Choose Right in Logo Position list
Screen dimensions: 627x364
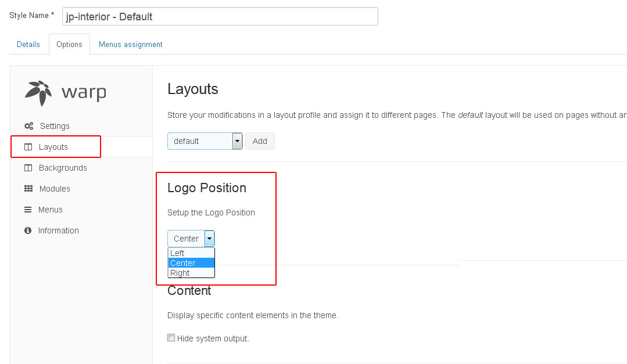180,273
